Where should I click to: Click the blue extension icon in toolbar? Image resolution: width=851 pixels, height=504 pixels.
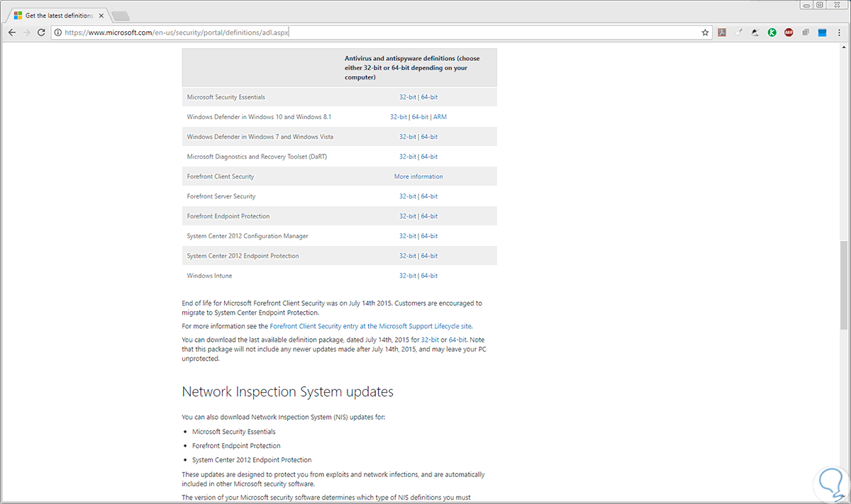822,33
